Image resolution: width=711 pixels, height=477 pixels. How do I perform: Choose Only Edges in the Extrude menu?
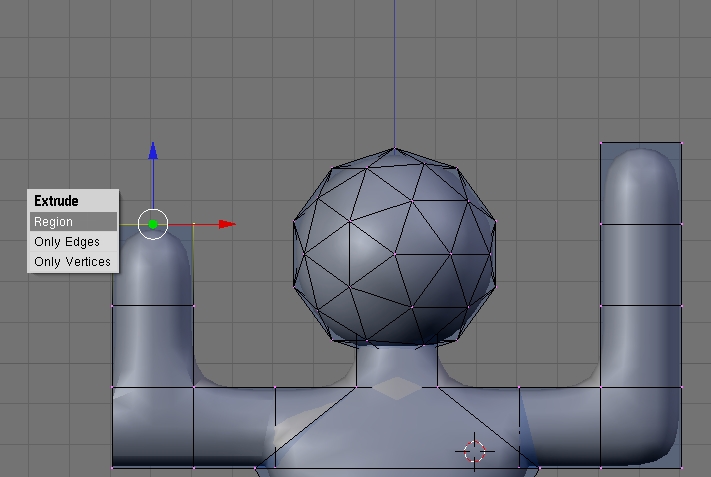[x=73, y=242]
